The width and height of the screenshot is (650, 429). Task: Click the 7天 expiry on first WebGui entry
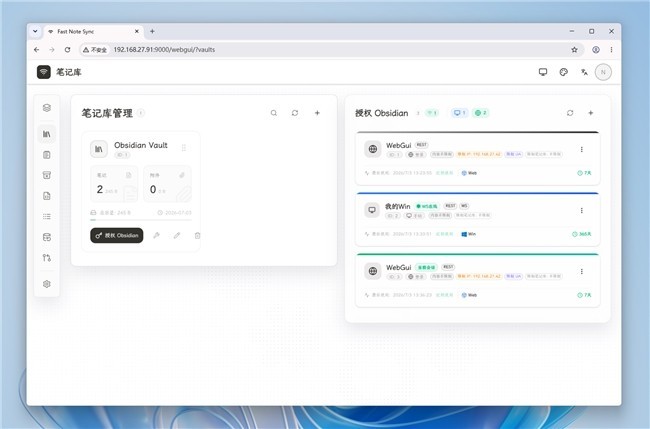point(585,173)
